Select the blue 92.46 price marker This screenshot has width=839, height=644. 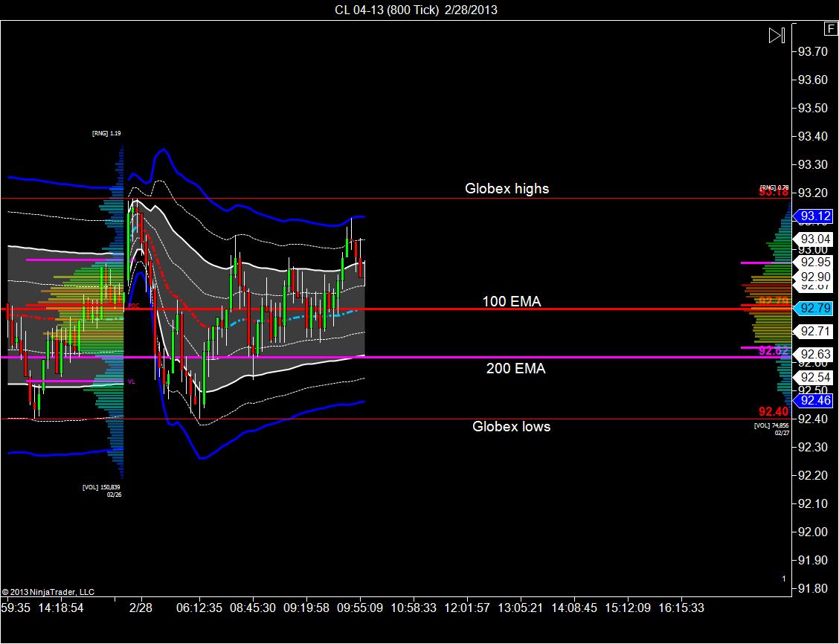(x=813, y=401)
